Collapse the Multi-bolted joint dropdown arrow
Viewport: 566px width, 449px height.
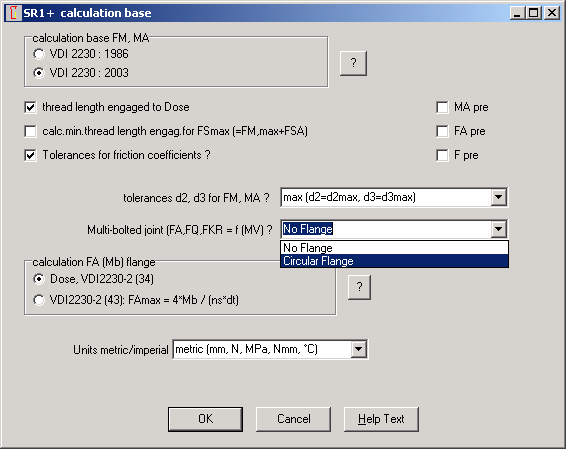[x=498, y=229]
